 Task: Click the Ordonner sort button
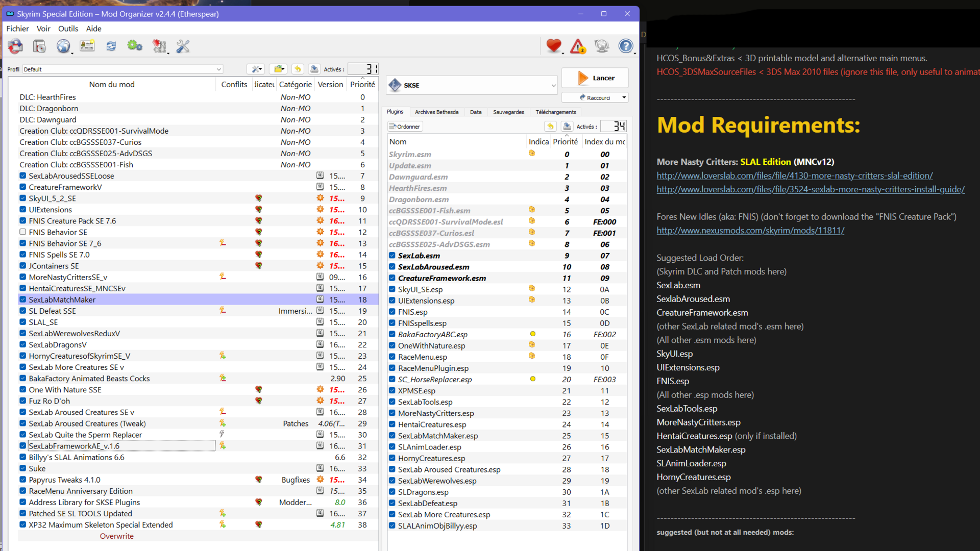pos(405,127)
